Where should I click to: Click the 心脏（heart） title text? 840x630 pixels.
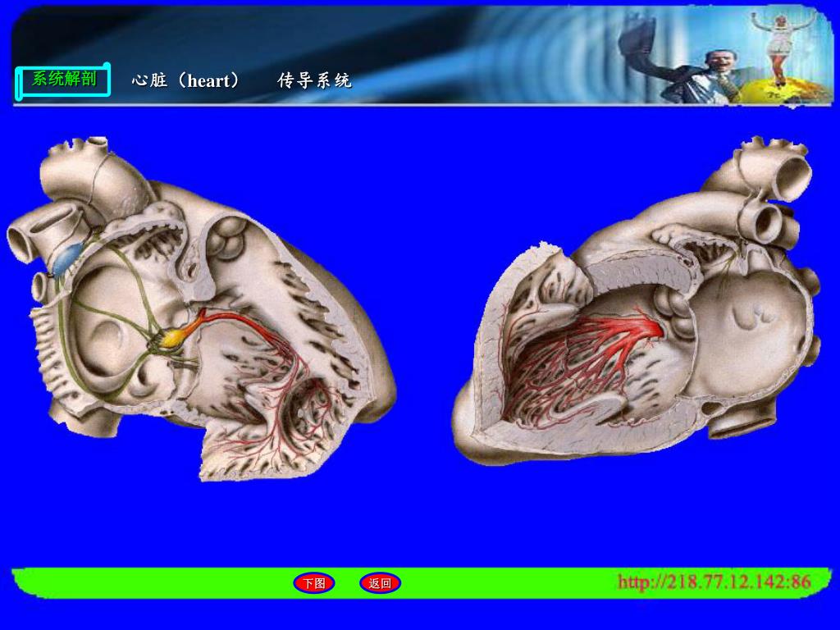[x=186, y=80]
